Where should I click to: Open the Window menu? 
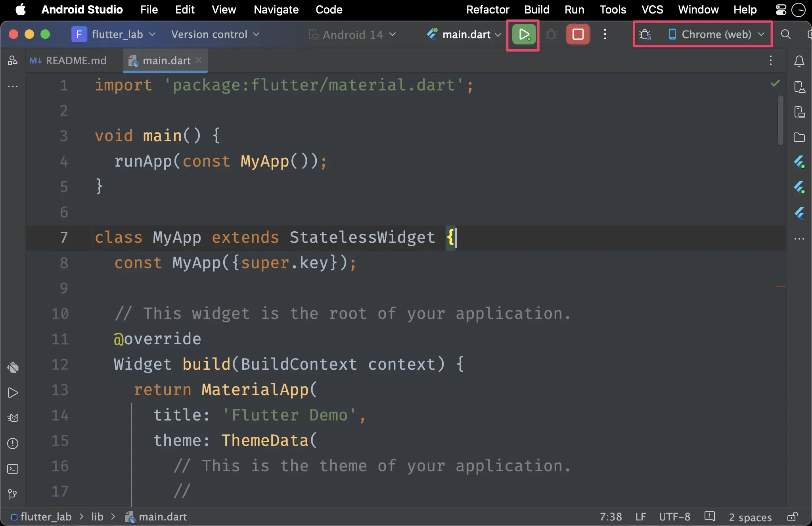pyautogui.click(x=698, y=10)
